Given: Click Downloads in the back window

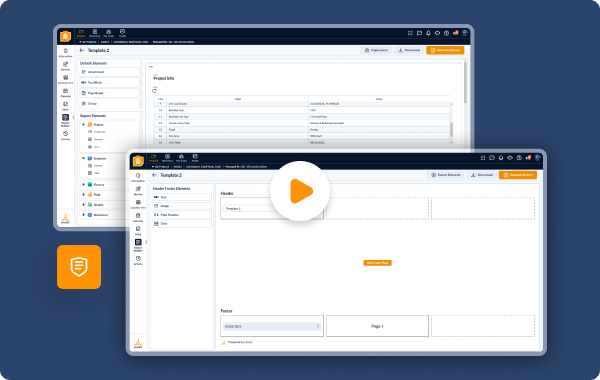Looking at the screenshot, I should 409,50.
